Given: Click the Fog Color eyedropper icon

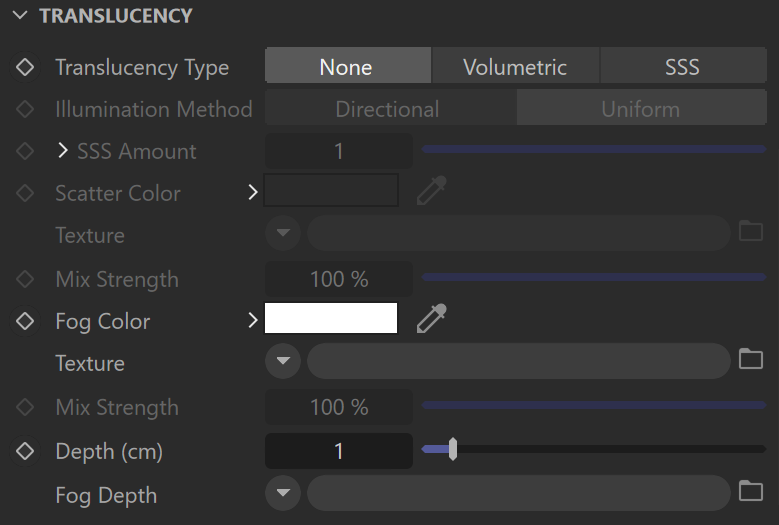Looking at the screenshot, I should (x=431, y=318).
